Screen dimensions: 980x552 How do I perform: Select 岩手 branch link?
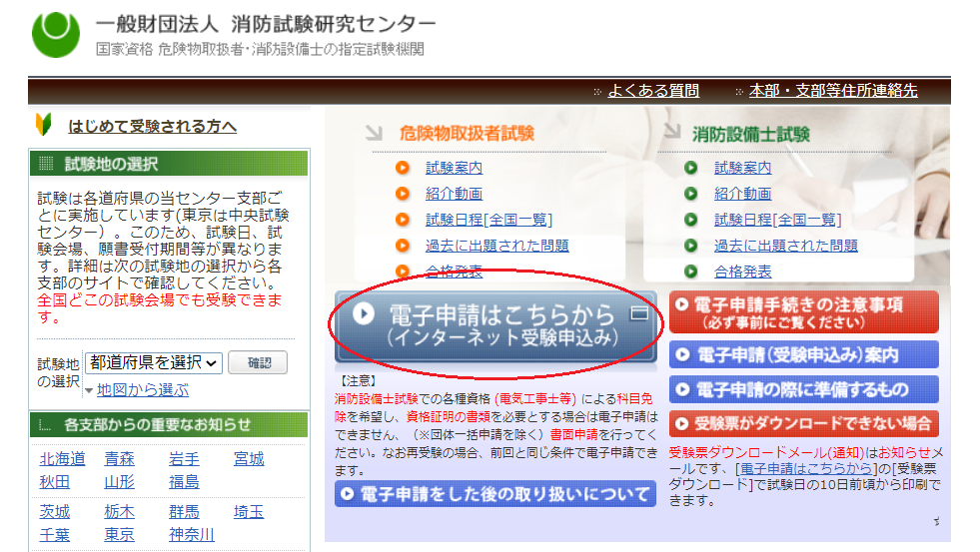click(x=184, y=459)
